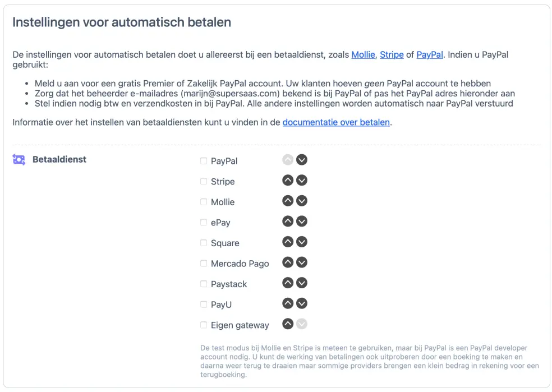Move Stripe up in the list

click(287, 180)
